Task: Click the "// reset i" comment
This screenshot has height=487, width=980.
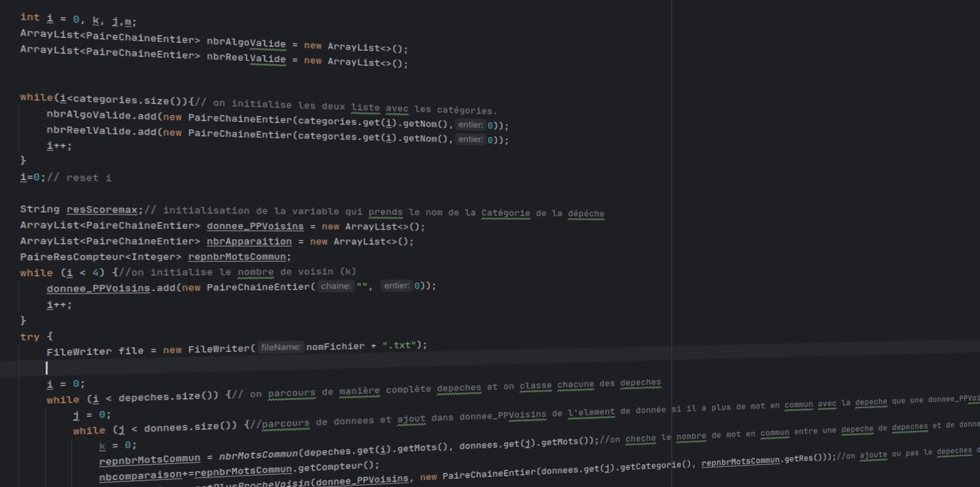Action: point(79,178)
